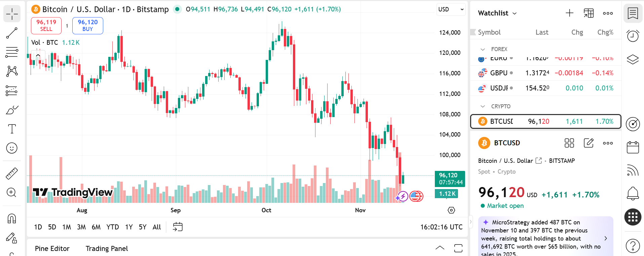
Task: Select the trend line drawing tool
Action: click(12, 33)
